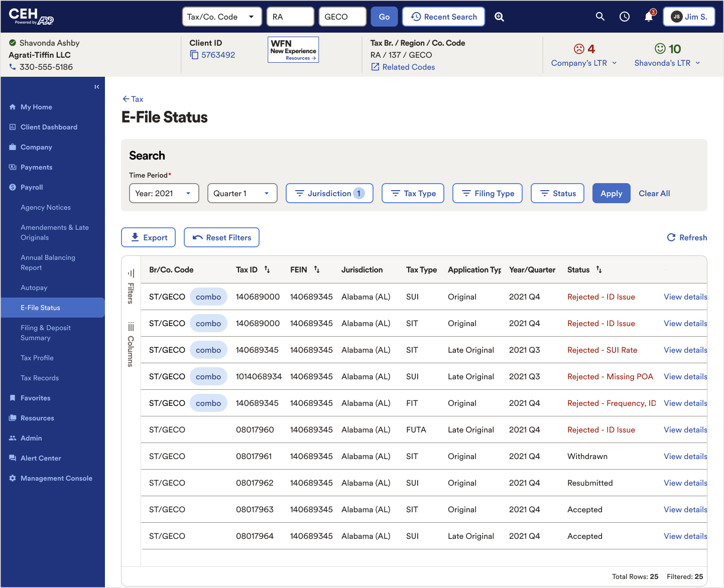This screenshot has width=724, height=588.
Task: Sort the table by Tax ID
Action: click(x=267, y=269)
